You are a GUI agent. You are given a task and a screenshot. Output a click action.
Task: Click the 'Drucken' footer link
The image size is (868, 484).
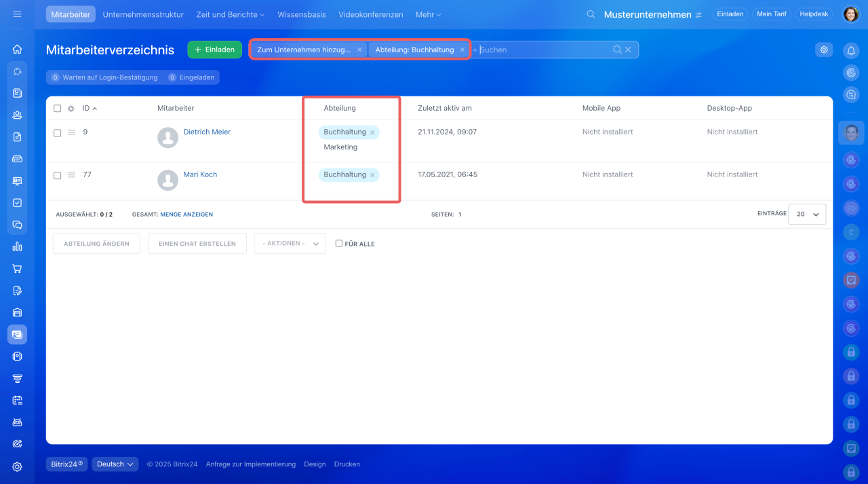(x=347, y=464)
